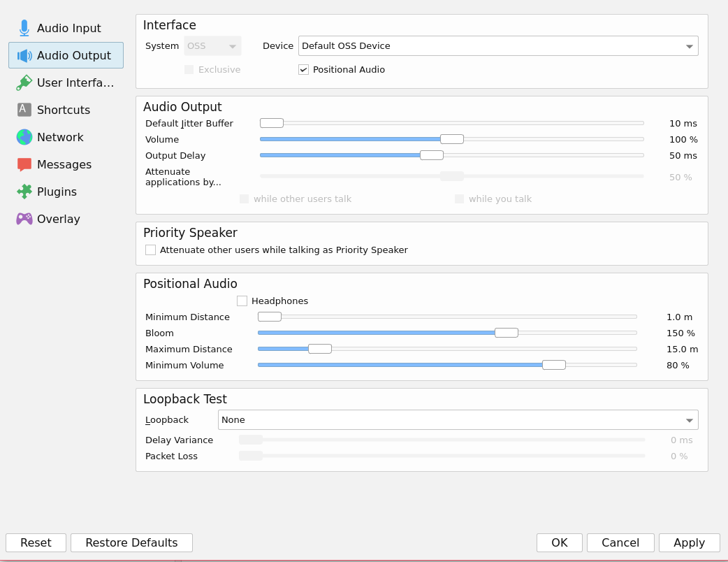The height and width of the screenshot is (562, 728).
Task: Click the Bloom slider handle
Action: click(506, 333)
